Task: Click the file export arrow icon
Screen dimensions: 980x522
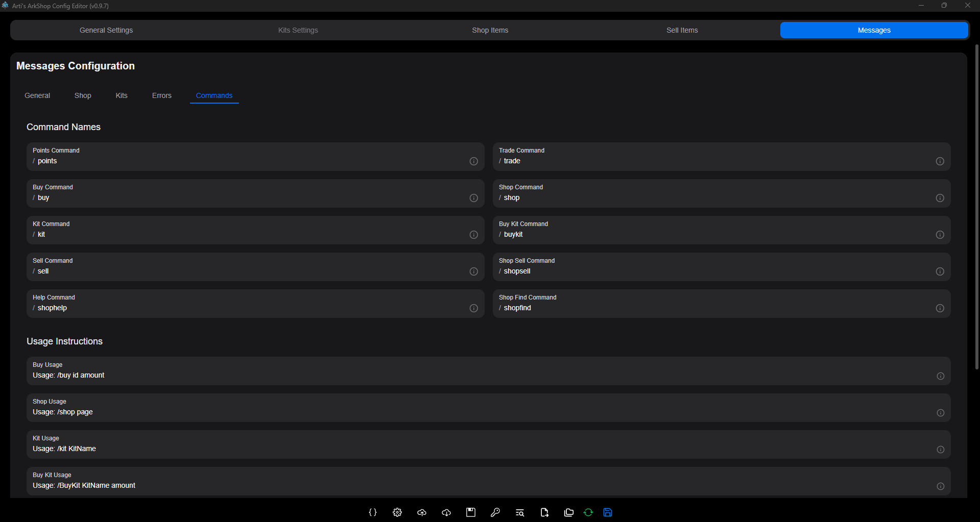Action: 544,512
